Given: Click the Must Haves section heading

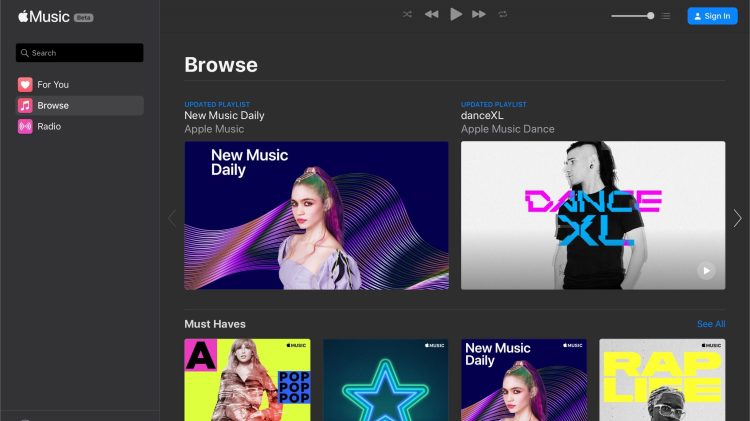Looking at the screenshot, I should pos(215,324).
